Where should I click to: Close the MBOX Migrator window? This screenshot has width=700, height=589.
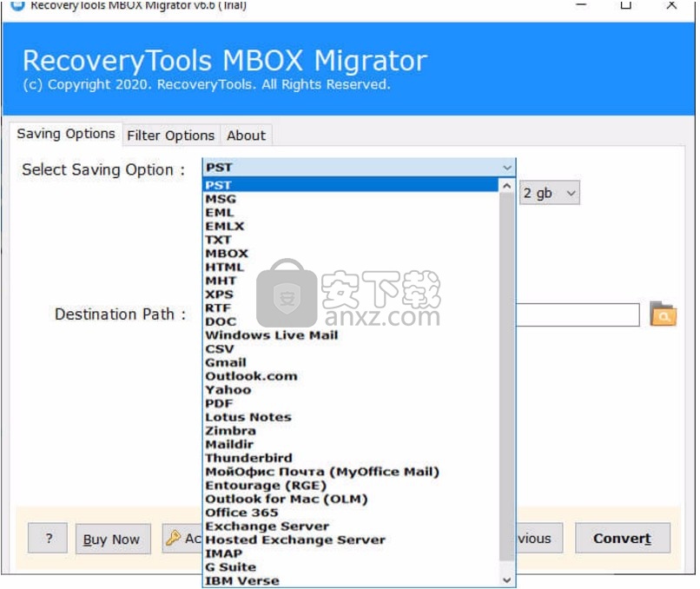coord(671,5)
